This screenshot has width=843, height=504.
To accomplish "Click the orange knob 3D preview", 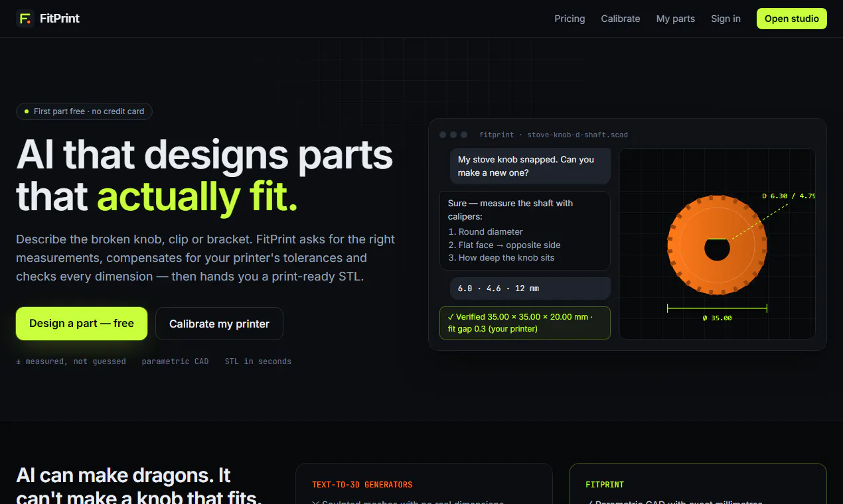I will tap(718, 245).
